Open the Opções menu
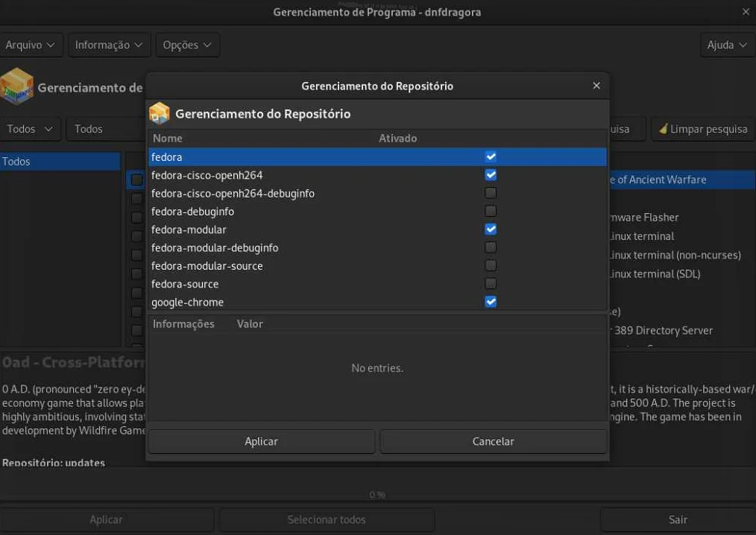 187,45
